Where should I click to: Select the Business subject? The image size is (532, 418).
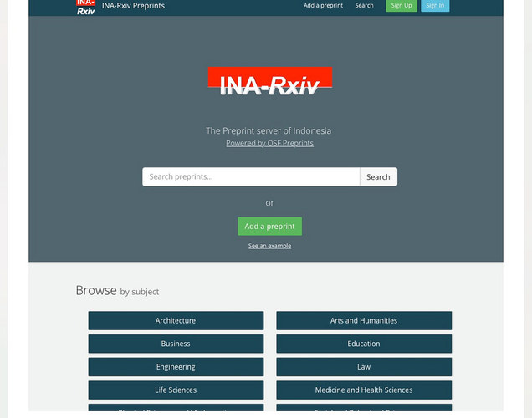pyautogui.click(x=176, y=344)
